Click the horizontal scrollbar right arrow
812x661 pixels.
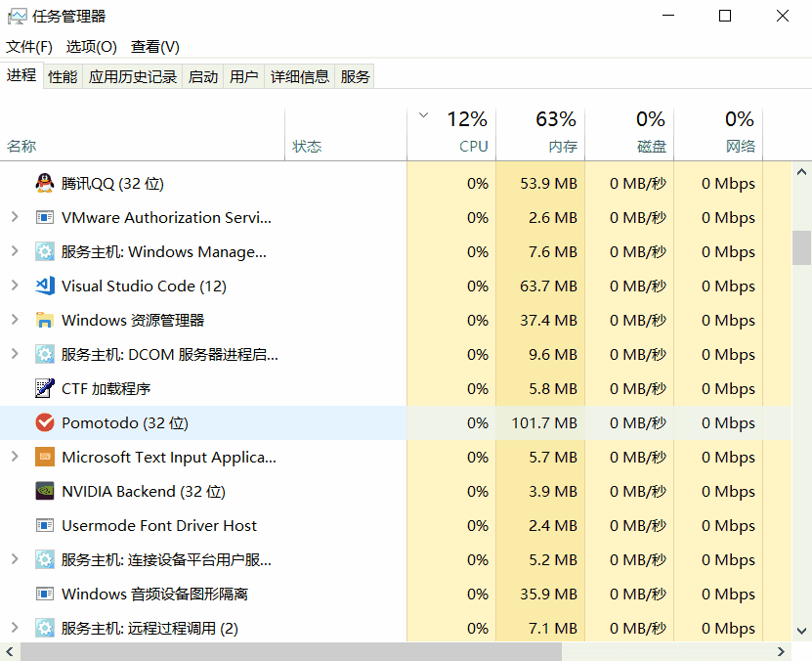tap(781, 651)
